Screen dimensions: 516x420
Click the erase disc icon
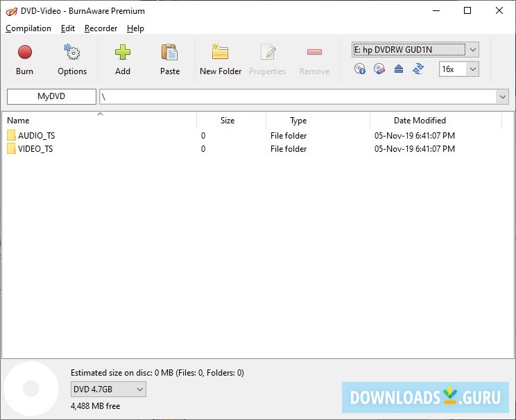(379, 69)
